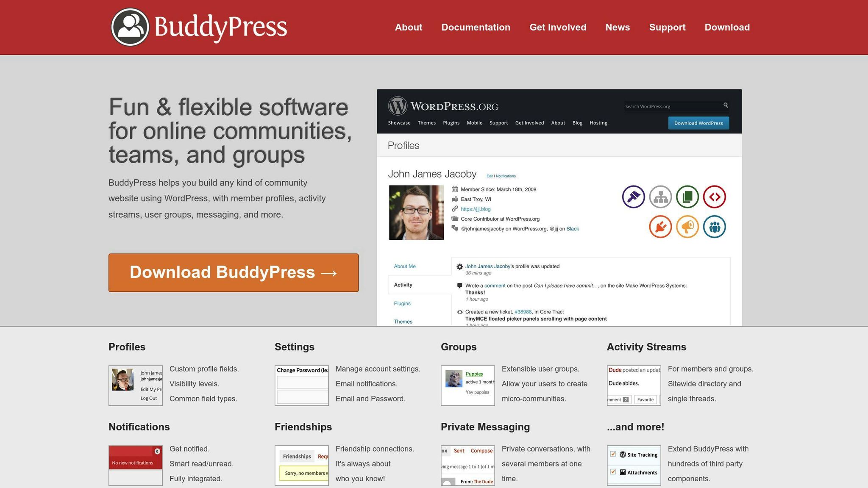Click the Settings Change Password thumbnail
This screenshot has height=488, width=868.
click(302, 385)
